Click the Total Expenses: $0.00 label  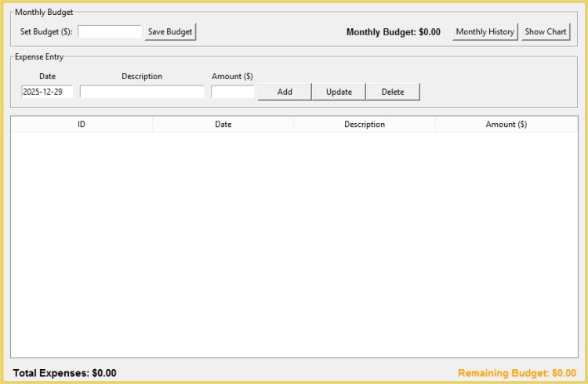tap(65, 373)
